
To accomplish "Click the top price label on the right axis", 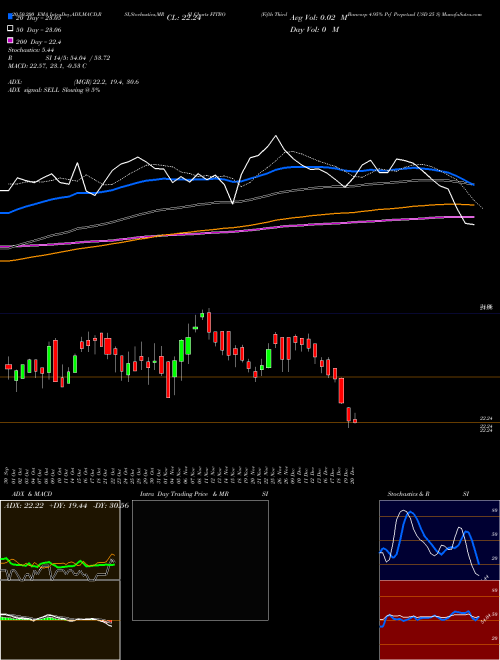I will pyautogui.click(x=486, y=308).
